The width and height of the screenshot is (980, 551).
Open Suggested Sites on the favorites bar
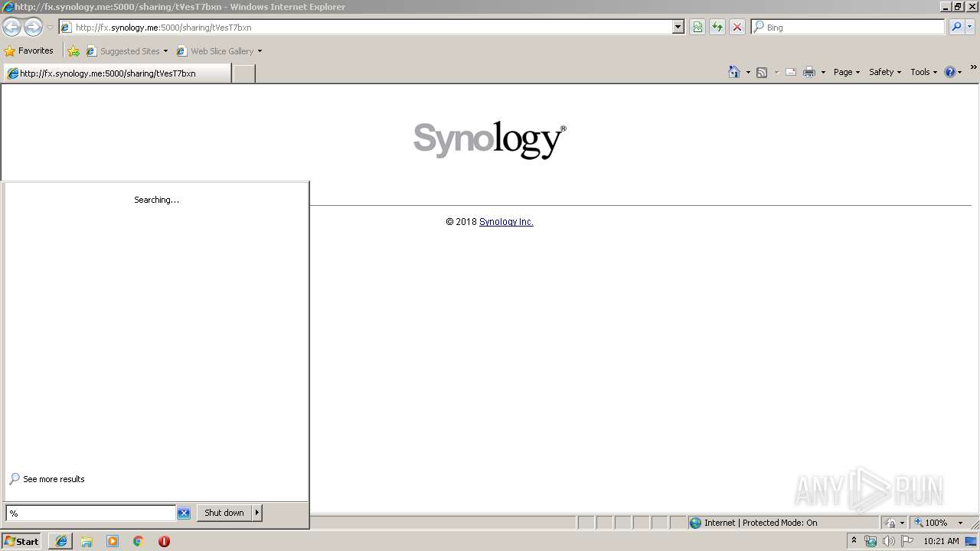[126, 51]
